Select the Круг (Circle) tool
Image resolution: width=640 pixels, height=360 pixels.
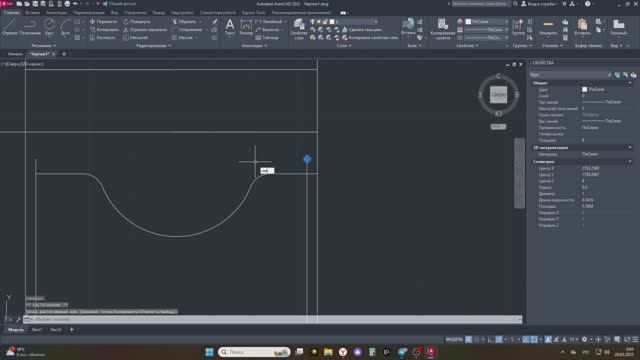49,27
